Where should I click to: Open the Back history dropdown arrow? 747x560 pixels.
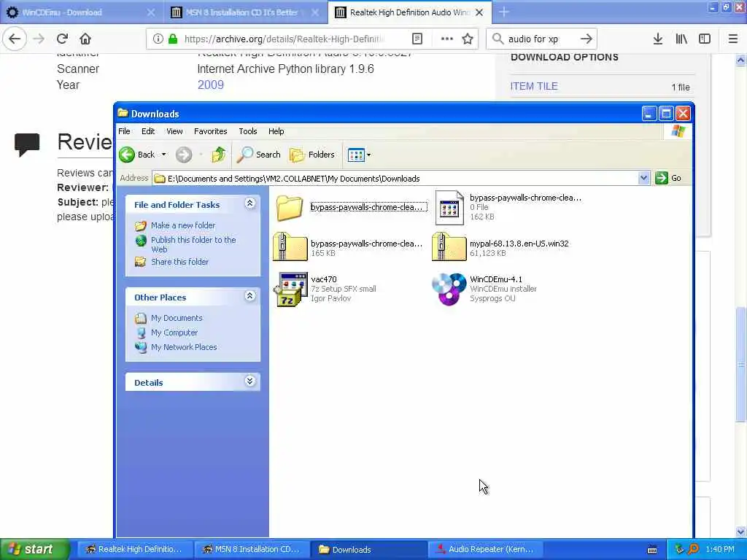tap(164, 155)
